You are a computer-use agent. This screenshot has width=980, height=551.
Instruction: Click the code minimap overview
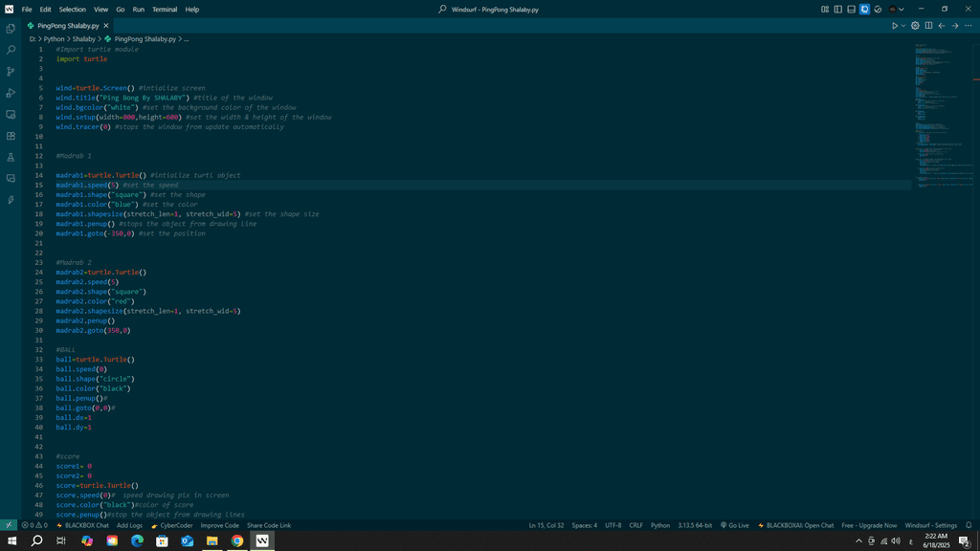pos(942,116)
